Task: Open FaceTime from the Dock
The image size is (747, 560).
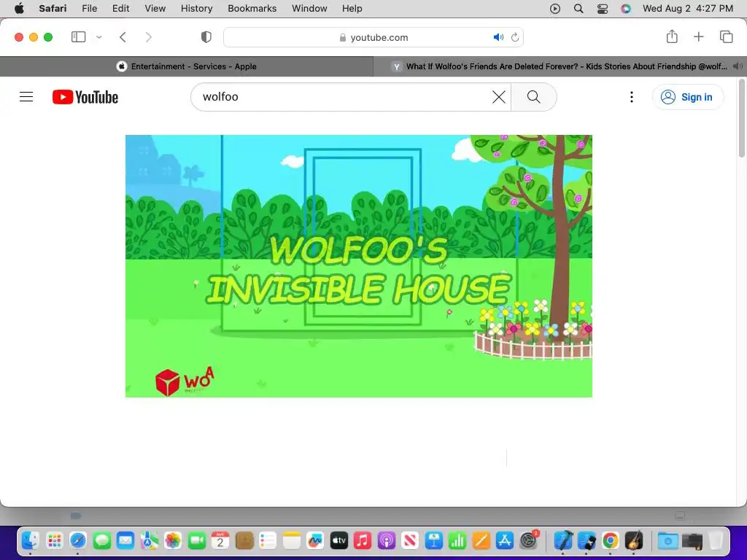Action: [x=197, y=540]
